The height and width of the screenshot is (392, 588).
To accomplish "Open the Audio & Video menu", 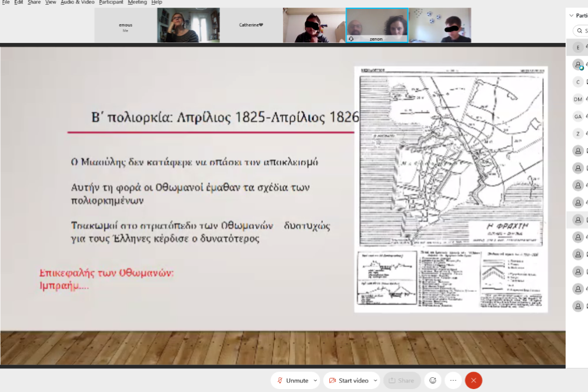I will point(77,2).
